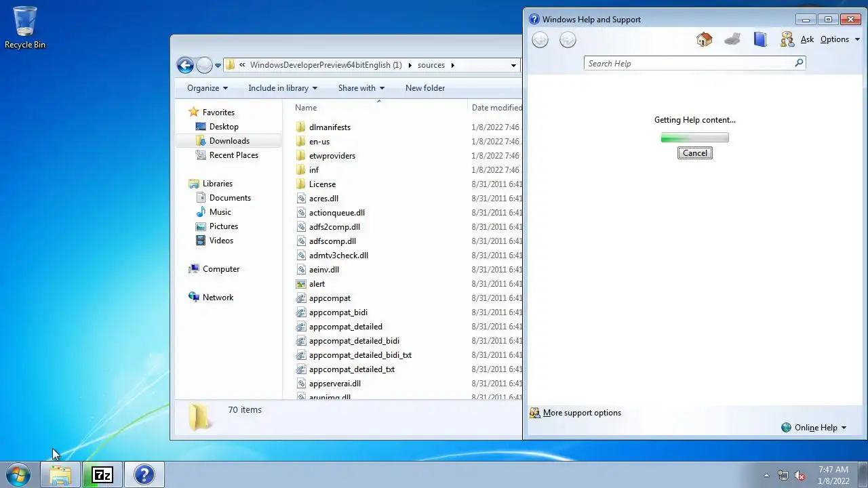Screen dimensions: 868x488
Task: Select the dlmanifests folder
Action: [330, 127]
